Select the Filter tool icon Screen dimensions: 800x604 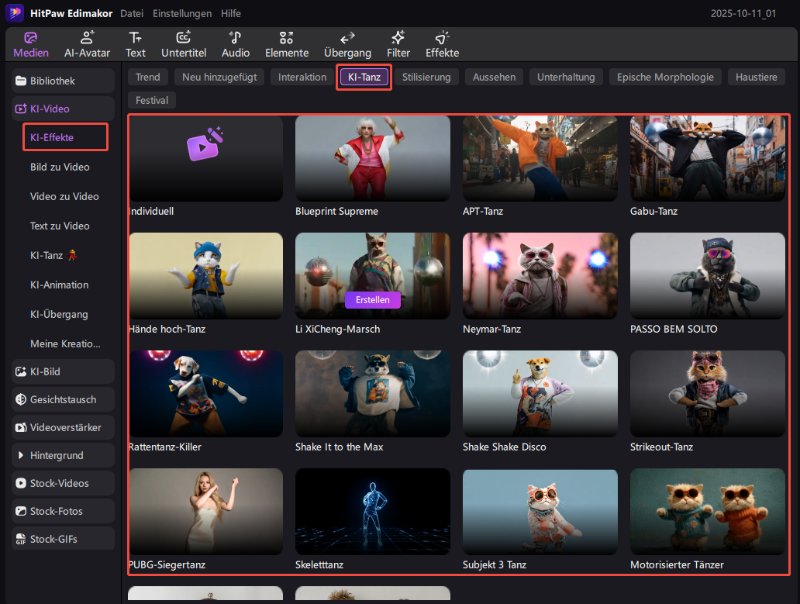[x=398, y=44]
